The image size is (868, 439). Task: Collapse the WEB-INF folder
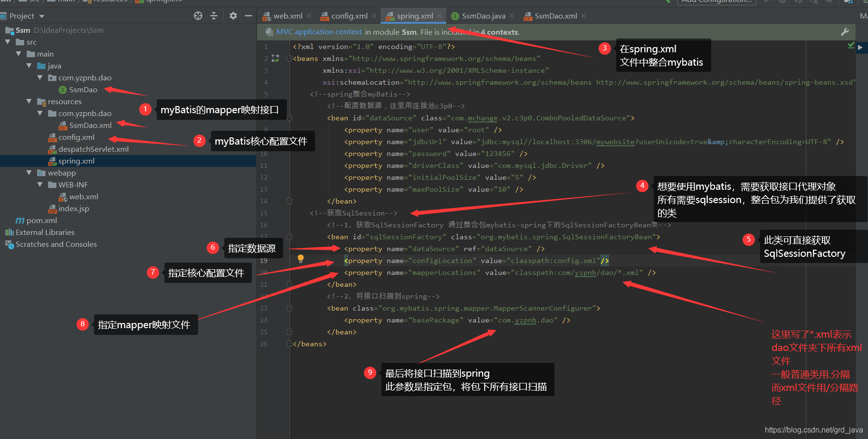click(40, 185)
